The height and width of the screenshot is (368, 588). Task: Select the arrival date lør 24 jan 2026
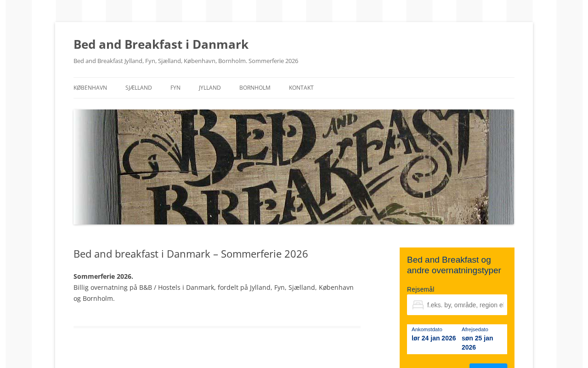434,339
